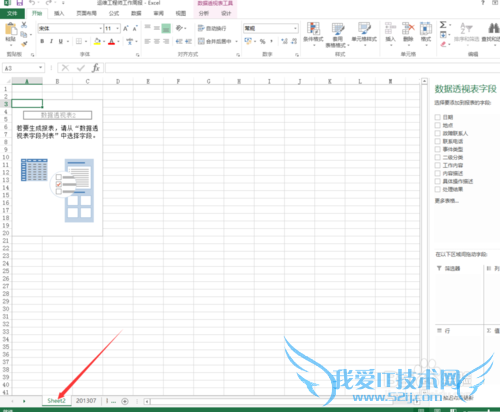Apply percent style format

coord(263,41)
